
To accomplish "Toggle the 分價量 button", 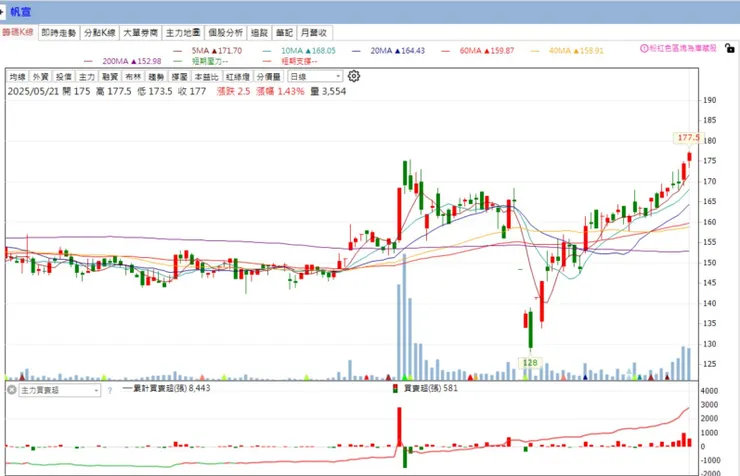I will [x=269, y=76].
